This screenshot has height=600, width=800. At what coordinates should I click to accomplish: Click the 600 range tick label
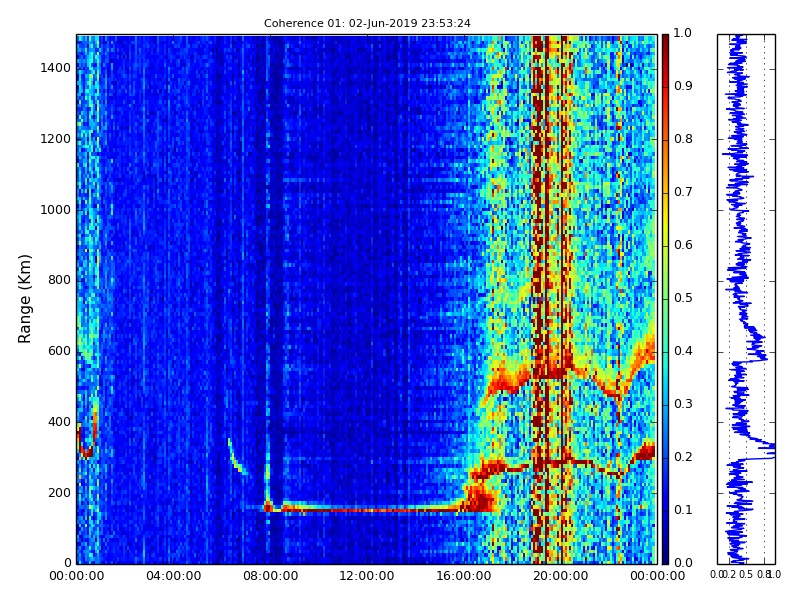(x=59, y=351)
